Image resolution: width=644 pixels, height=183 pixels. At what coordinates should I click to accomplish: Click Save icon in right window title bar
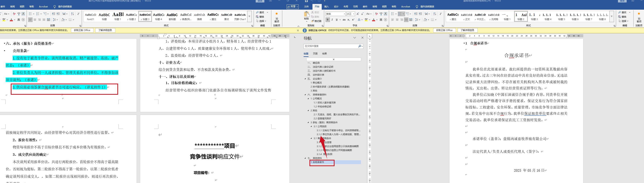(x=306, y=1)
